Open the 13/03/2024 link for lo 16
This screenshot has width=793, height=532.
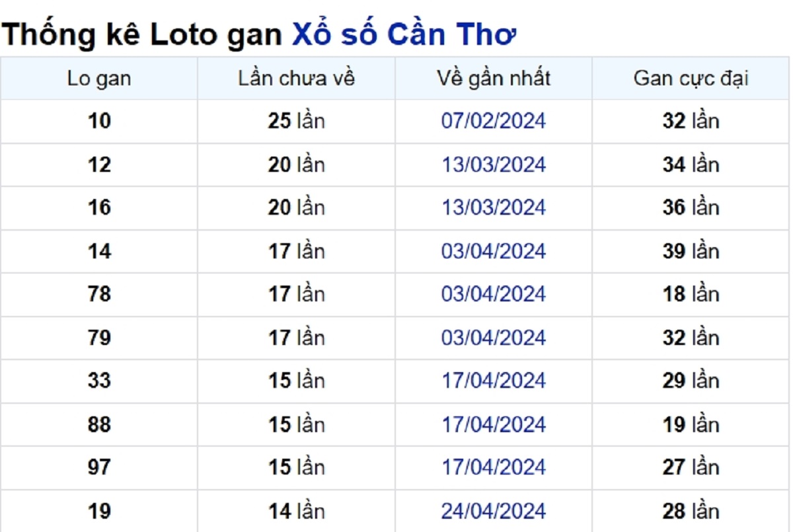[x=494, y=208]
